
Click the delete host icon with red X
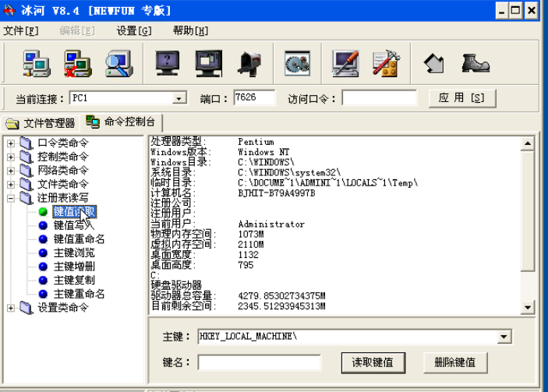click(x=78, y=64)
